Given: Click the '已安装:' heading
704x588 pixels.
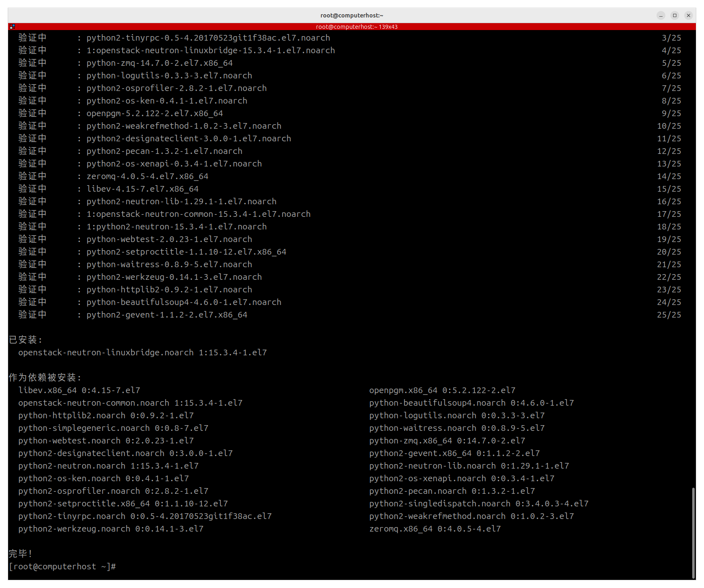Looking at the screenshot, I should pyautogui.click(x=25, y=340).
